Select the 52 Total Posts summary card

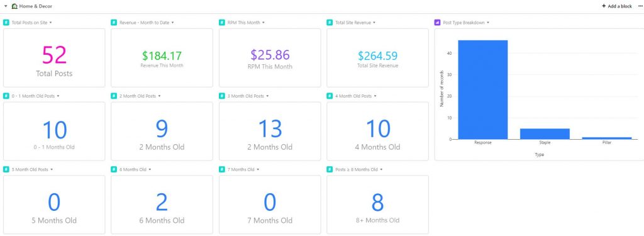[54, 58]
